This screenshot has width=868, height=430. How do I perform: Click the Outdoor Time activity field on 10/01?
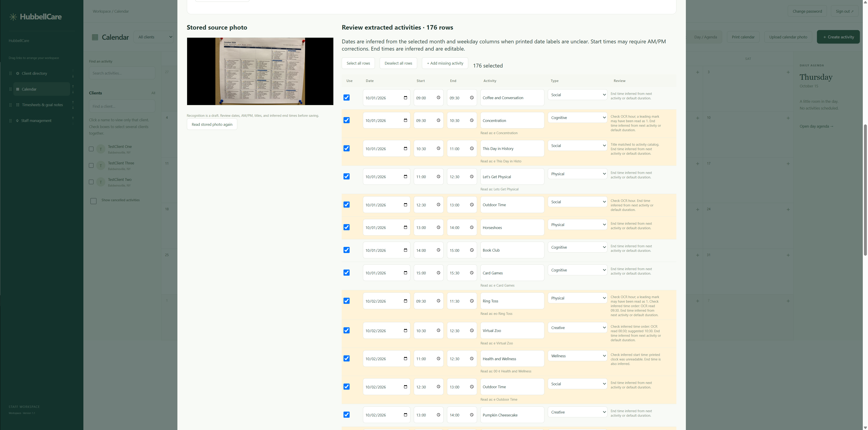[x=512, y=205]
